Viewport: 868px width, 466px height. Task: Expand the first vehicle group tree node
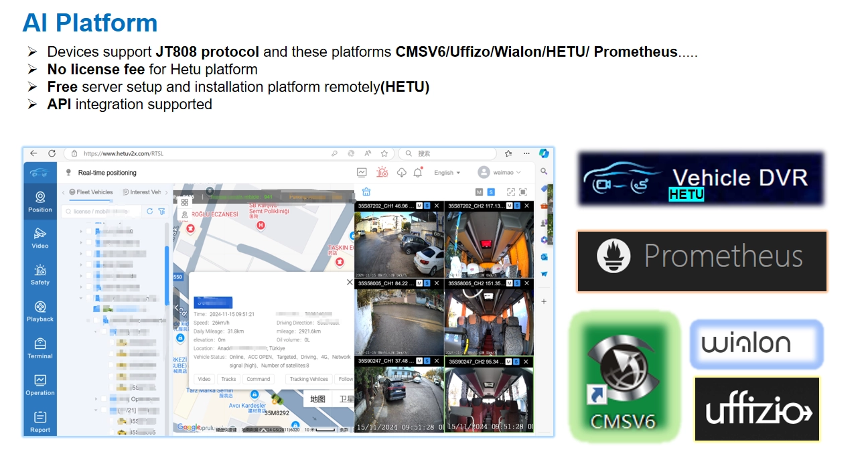[x=81, y=232]
